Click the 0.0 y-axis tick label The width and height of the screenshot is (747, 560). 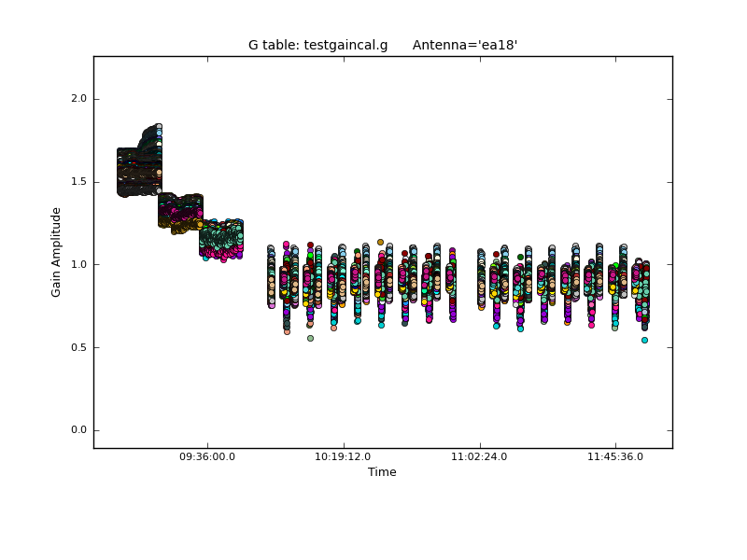(78, 430)
